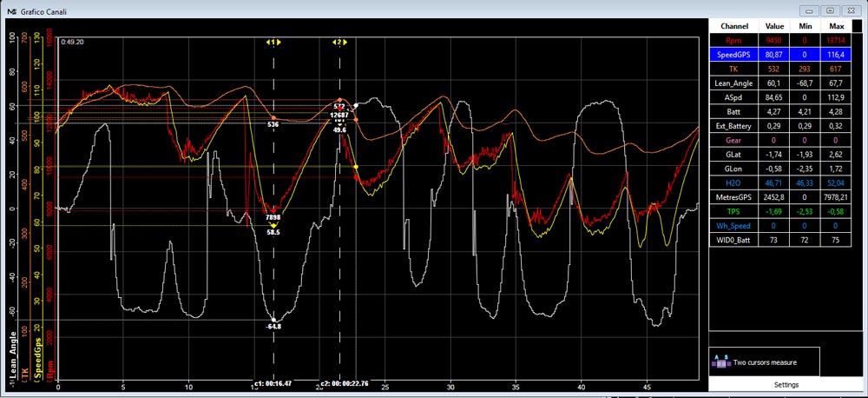868x398 pixels.
Task: Select the TK channel row
Action: [780, 70]
